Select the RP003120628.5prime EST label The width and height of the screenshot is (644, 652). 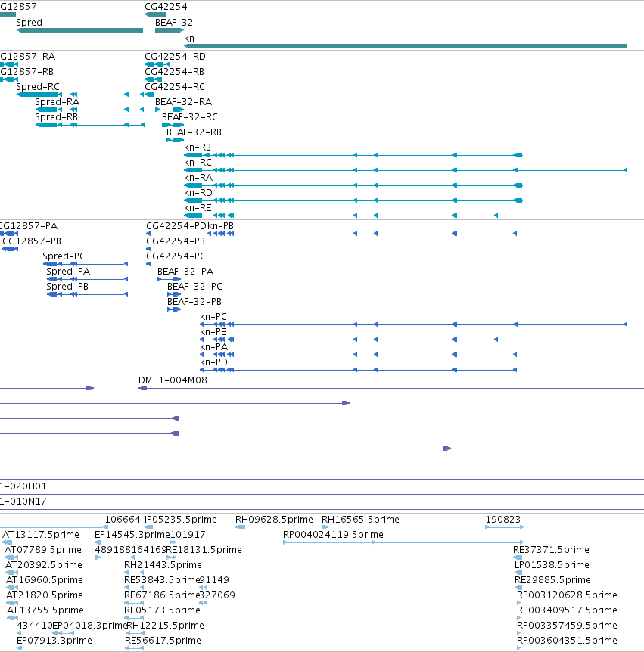click(567, 595)
